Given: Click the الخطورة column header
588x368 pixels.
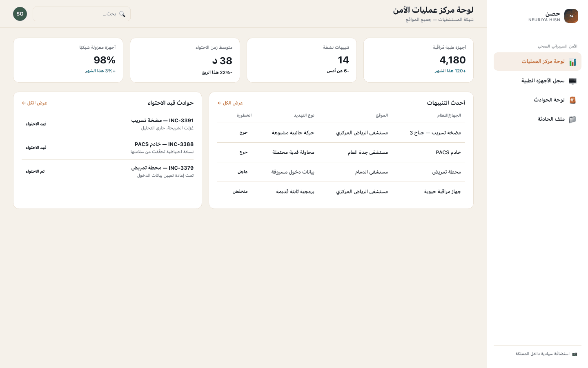Looking at the screenshot, I should [244, 115].
